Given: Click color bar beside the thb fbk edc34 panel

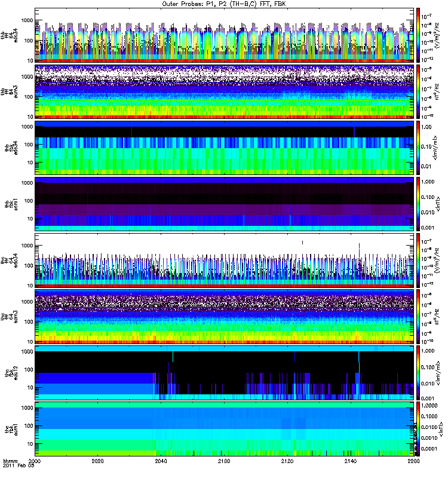Looking at the screenshot, I should tap(419, 148).
